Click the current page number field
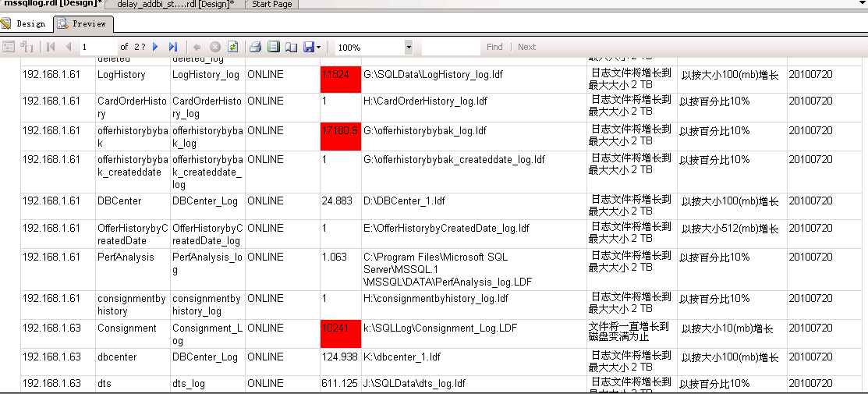The width and height of the screenshot is (868, 394). 97,47
